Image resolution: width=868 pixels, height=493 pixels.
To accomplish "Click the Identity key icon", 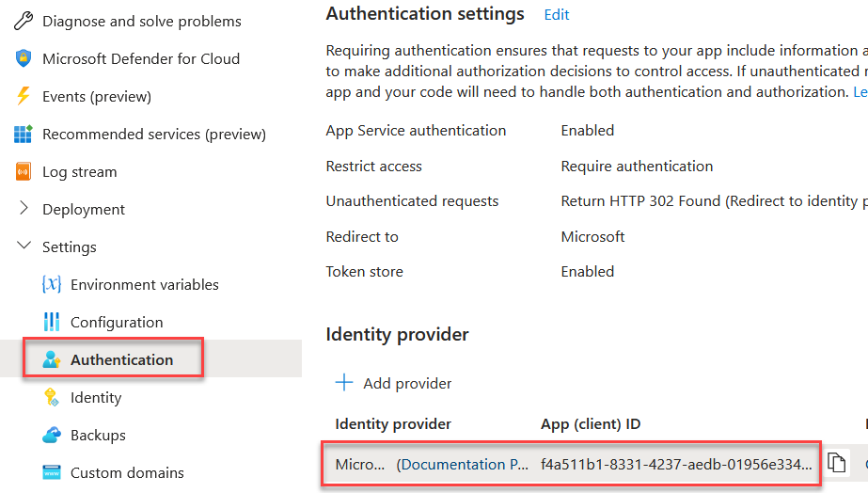I will 52,397.
